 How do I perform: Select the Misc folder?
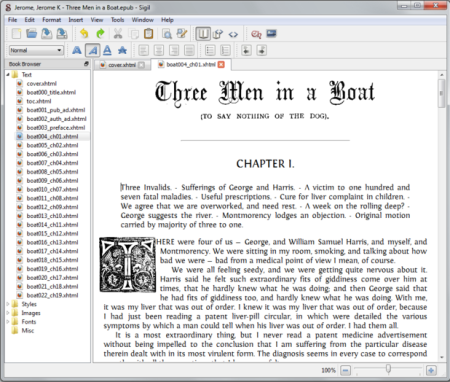click(x=28, y=331)
